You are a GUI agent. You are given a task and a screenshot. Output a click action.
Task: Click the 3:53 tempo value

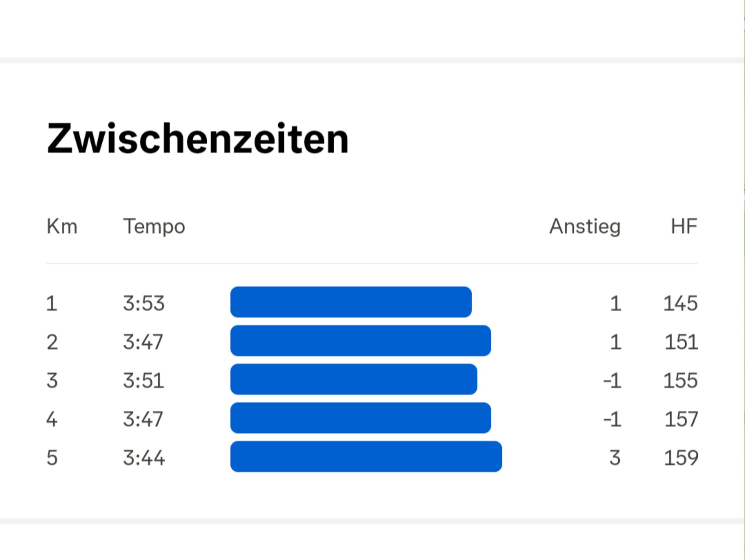144,303
